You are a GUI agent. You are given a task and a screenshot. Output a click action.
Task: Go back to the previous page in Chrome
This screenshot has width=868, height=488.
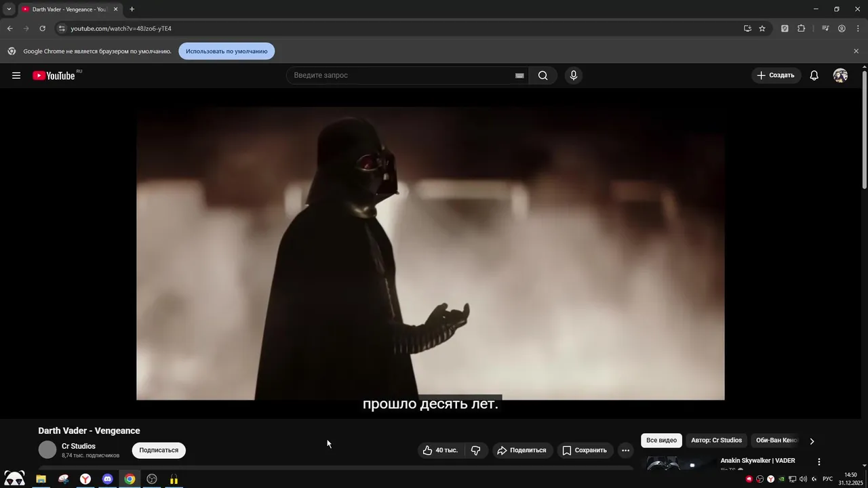(x=9, y=28)
